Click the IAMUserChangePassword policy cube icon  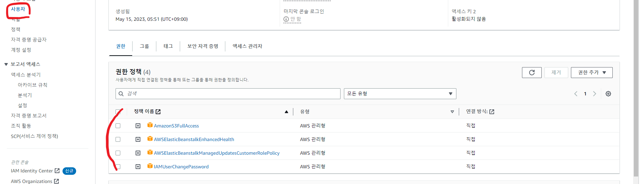[x=150, y=166]
